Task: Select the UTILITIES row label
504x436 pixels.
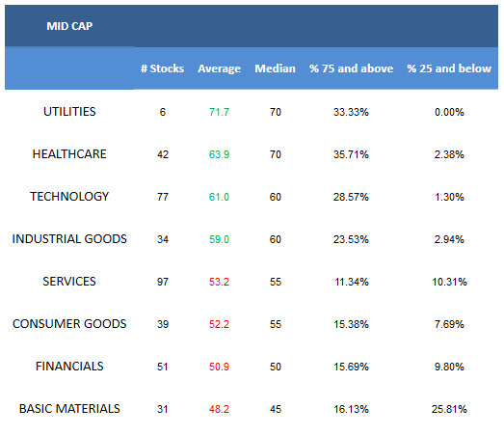Action: click(69, 112)
